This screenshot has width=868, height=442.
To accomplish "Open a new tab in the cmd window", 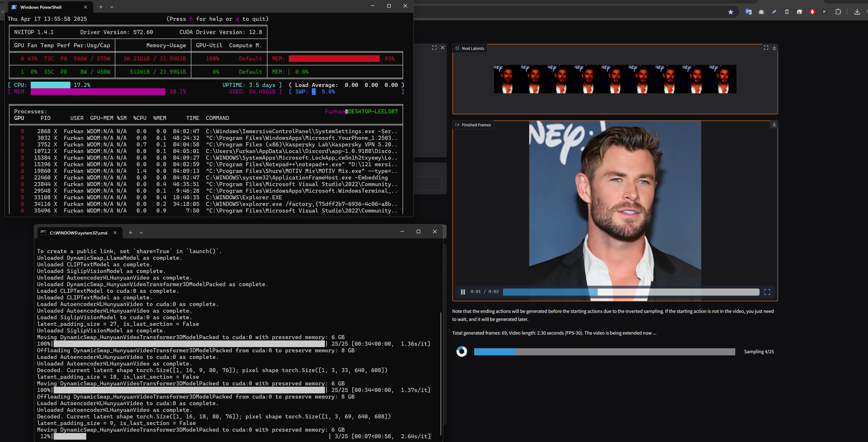I will coord(130,232).
